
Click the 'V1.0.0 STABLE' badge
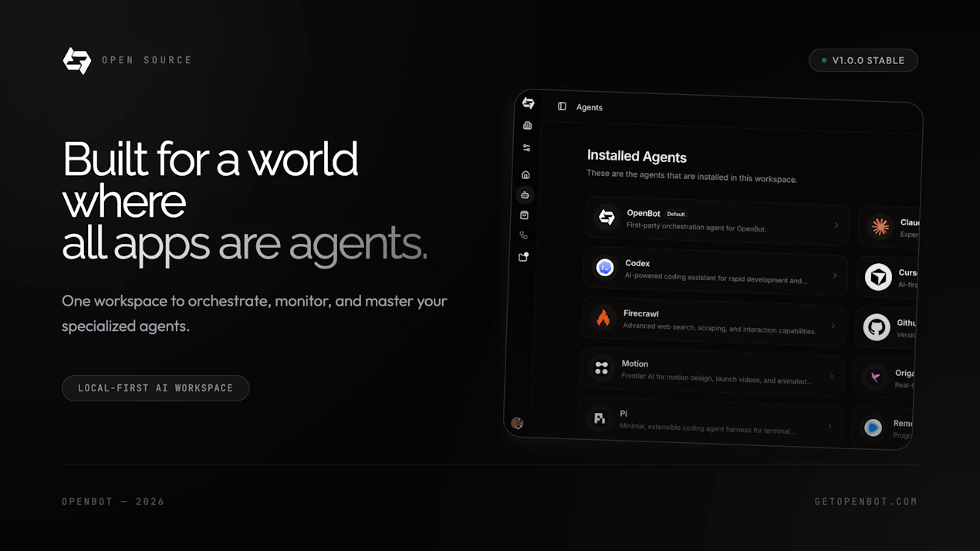tap(863, 60)
